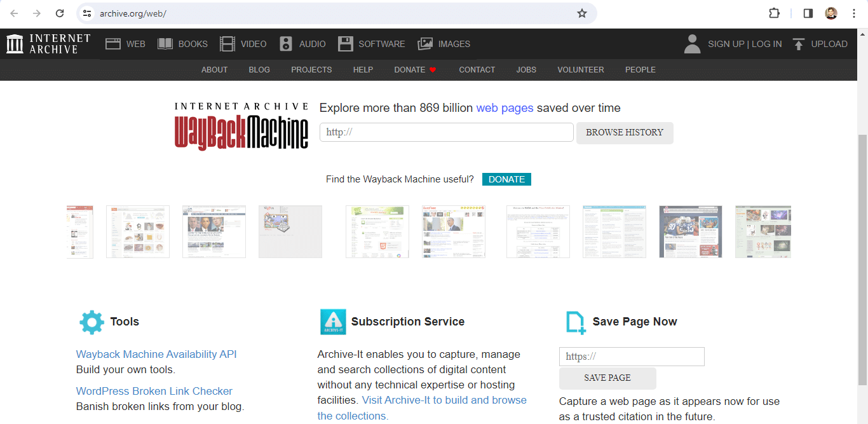Screen dimensions: 868x424
Task: Go to the PROJECTS menu item
Action: [x=311, y=70]
